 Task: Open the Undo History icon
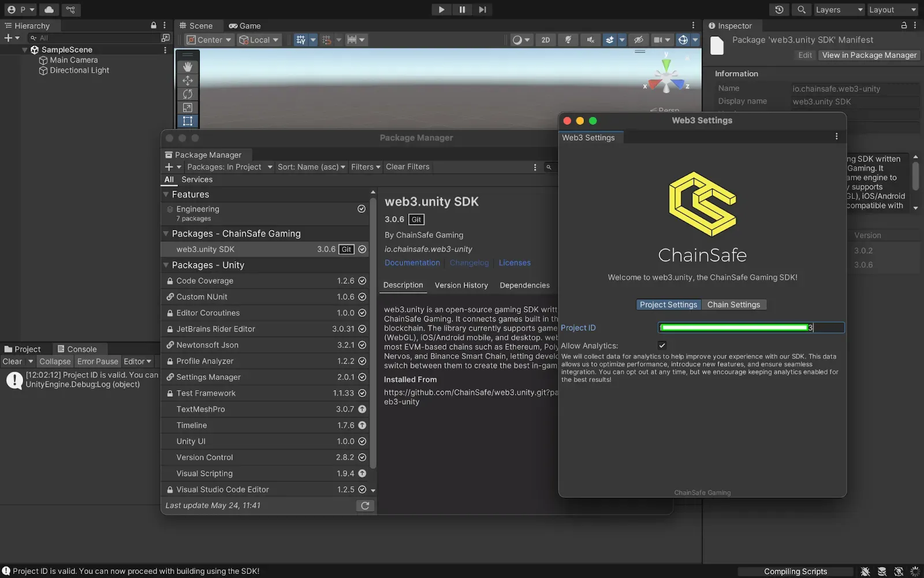(x=779, y=10)
